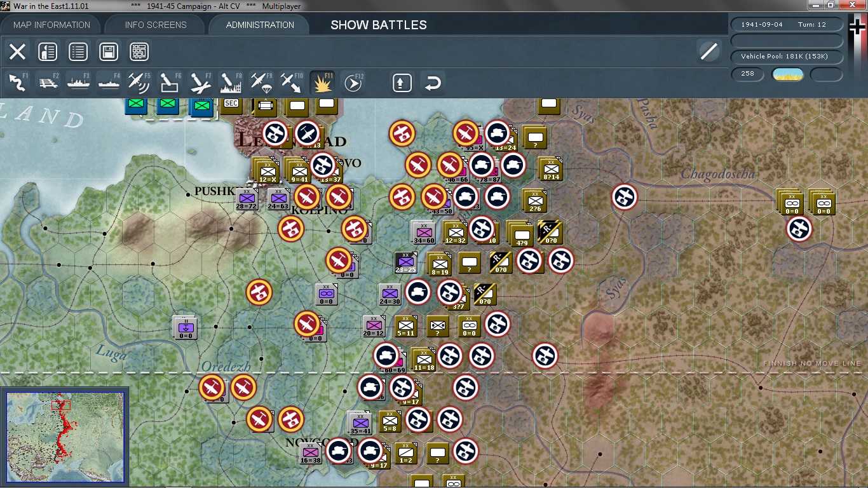Enable F1 move mode
This screenshot has height=488, width=868.
click(x=17, y=83)
